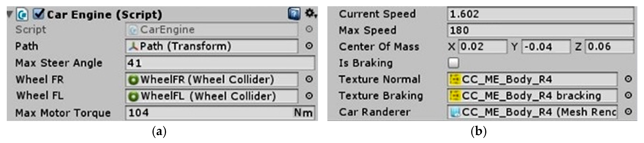The height and width of the screenshot is (143, 644).
Task: Select the Path (Transform) object field
Action: pos(212,46)
